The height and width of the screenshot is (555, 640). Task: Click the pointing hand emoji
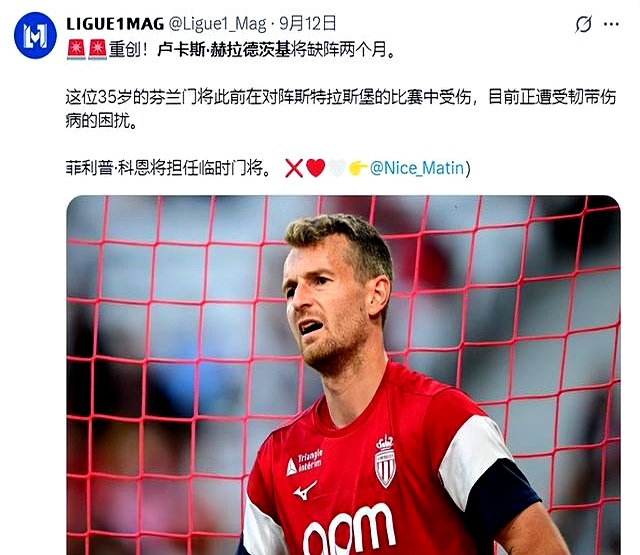tap(358, 168)
